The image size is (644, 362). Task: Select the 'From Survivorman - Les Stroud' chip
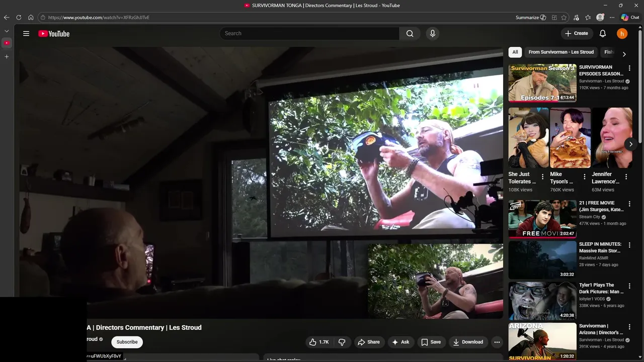[x=561, y=52]
